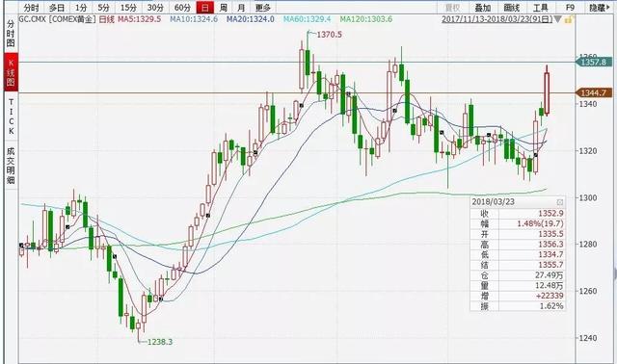Click the 1370.5 high price label
The image size is (617, 364).
(x=329, y=35)
